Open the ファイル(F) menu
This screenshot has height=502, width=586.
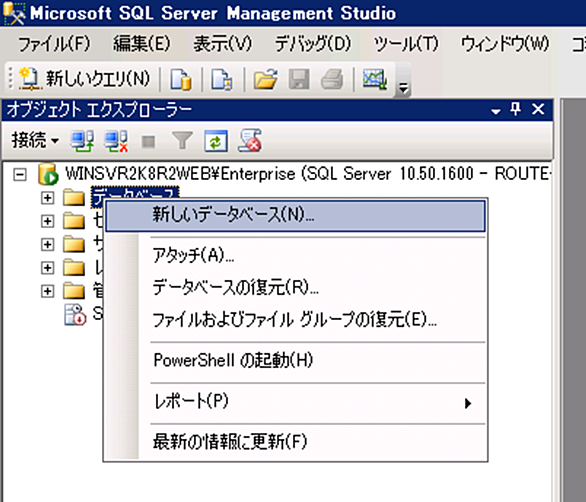pyautogui.click(x=54, y=44)
